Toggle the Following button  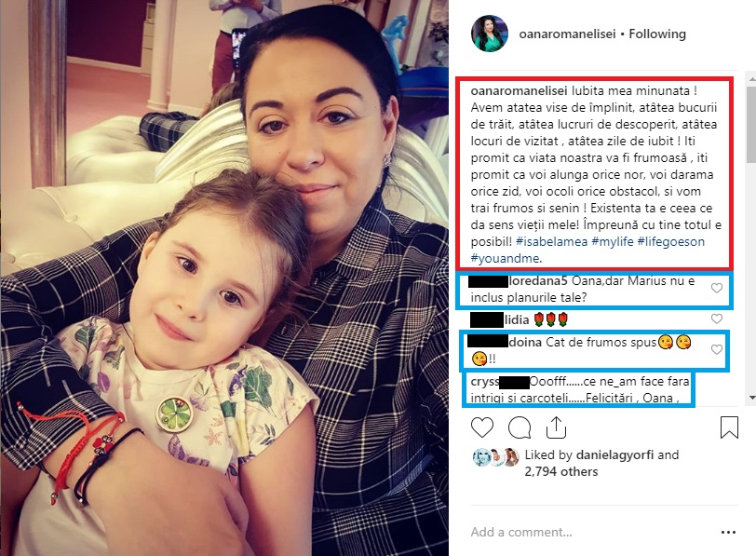[657, 34]
